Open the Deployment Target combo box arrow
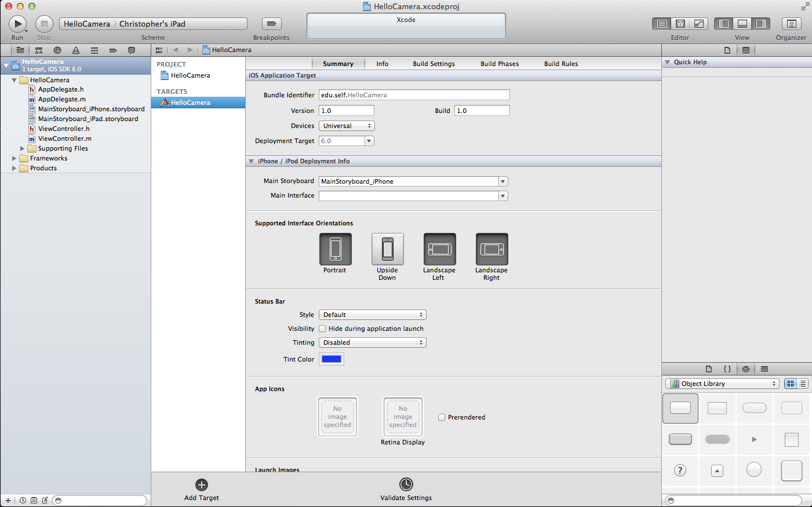Viewport: 812px width, 507px height. coord(369,141)
